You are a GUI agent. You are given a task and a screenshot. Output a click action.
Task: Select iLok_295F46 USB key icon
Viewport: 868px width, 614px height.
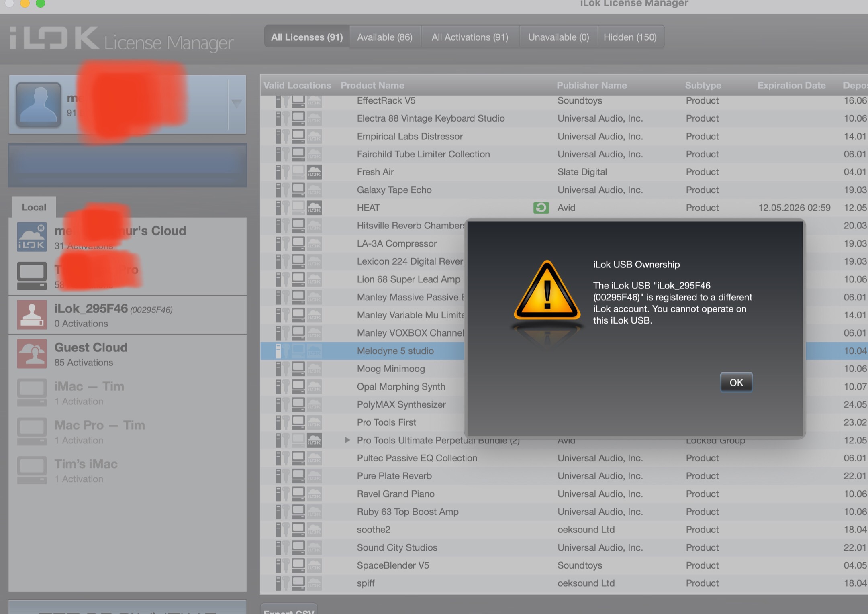(32, 315)
